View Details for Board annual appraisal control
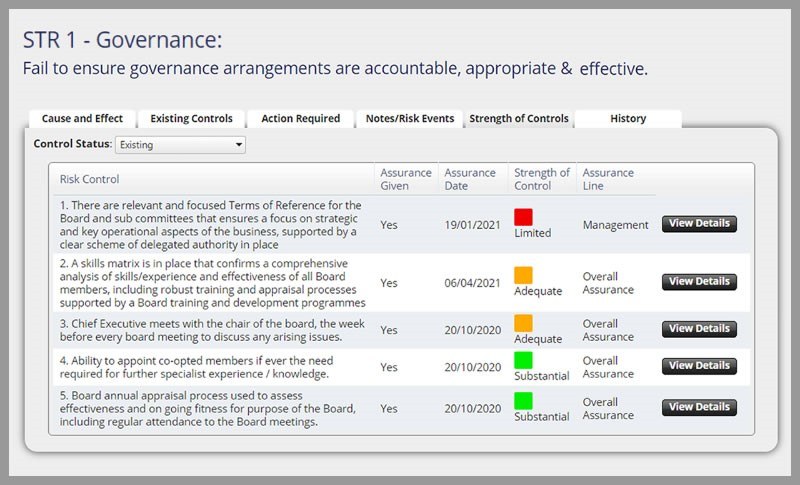 699,407
